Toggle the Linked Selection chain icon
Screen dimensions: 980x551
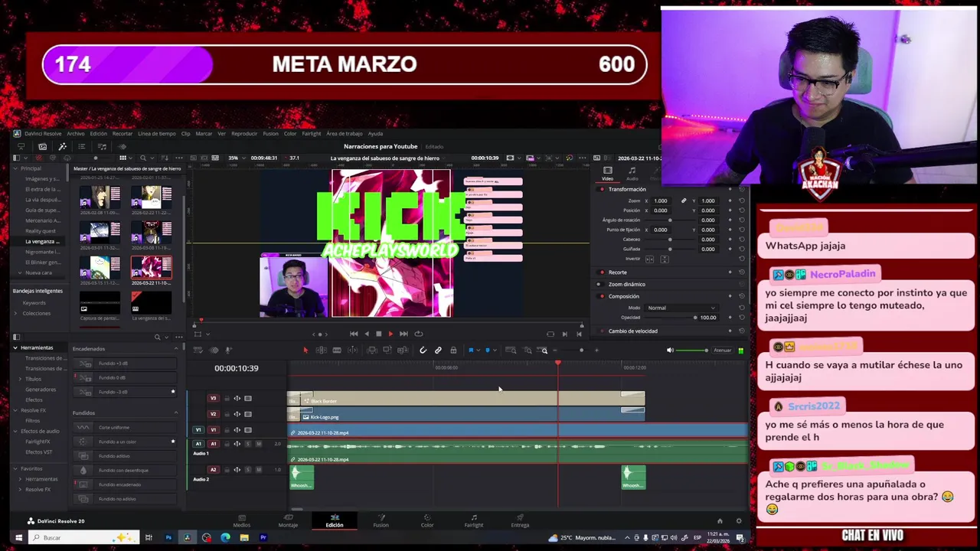(438, 350)
